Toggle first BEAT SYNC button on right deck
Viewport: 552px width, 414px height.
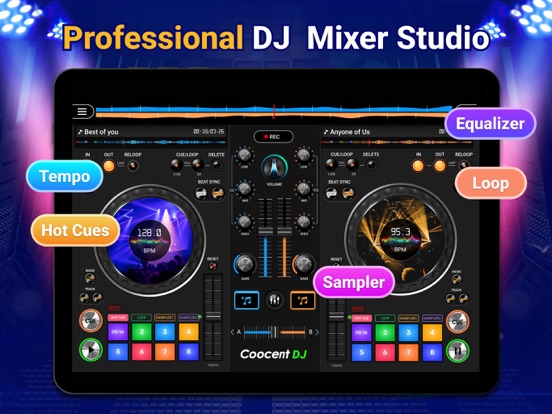(331, 193)
